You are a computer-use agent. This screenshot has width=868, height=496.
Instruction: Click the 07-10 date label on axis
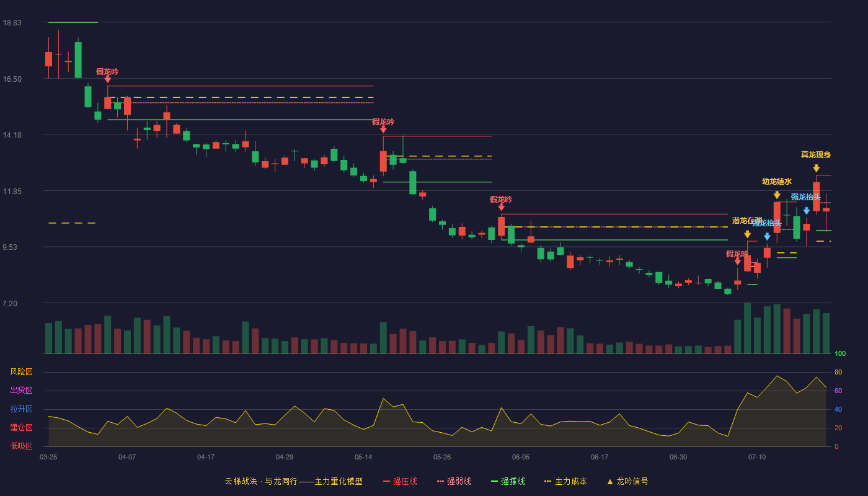(x=757, y=457)
